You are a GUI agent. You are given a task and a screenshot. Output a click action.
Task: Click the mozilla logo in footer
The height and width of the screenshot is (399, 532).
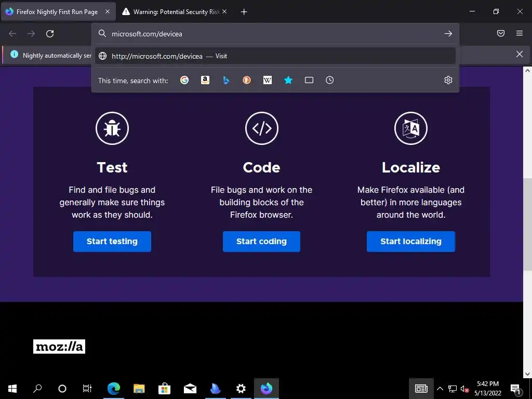coord(59,347)
